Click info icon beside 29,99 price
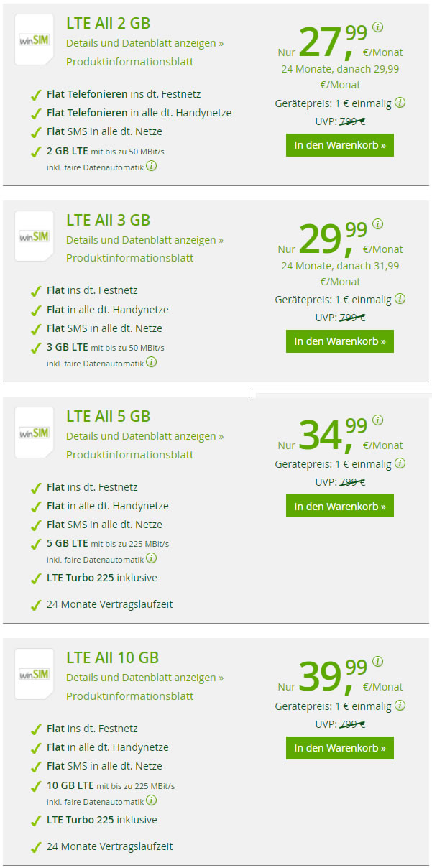Screen dimensions: 432x868 tap(378, 224)
